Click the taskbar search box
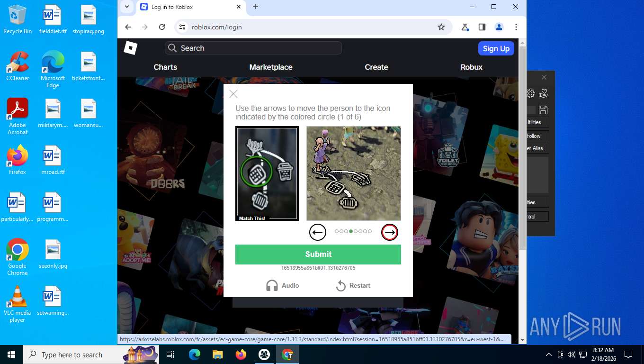Image resolution: width=644 pixels, height=364 pixels. point(91,355)
